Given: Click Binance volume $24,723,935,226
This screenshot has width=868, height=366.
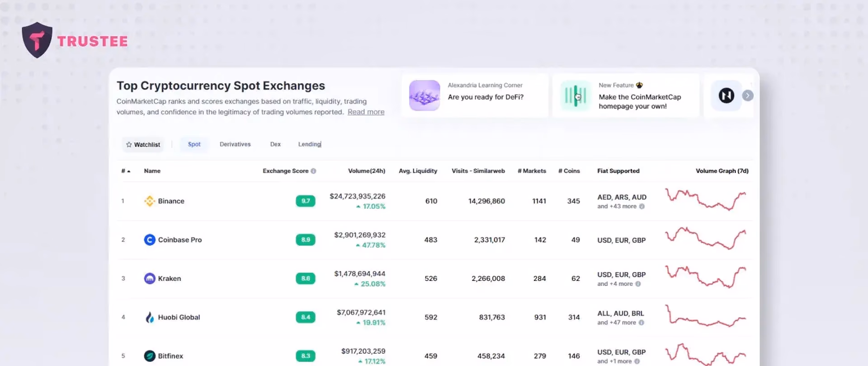Looking at the screenshot, I should (x=358, y=196).
